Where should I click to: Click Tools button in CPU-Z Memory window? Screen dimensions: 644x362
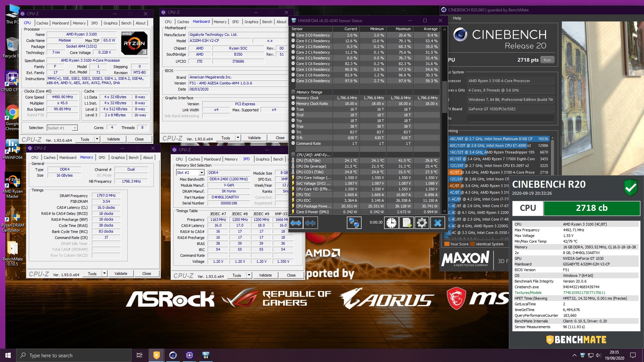(x=92, y=274)
